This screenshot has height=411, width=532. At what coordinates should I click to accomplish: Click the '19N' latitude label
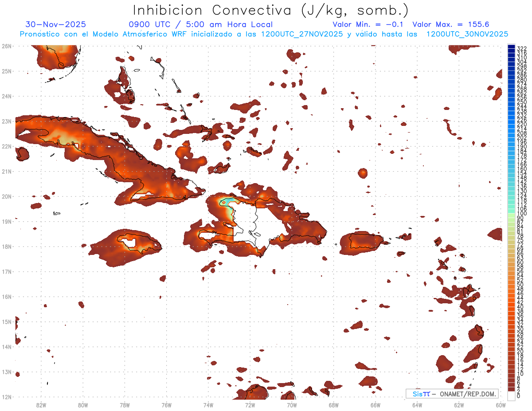7,221
